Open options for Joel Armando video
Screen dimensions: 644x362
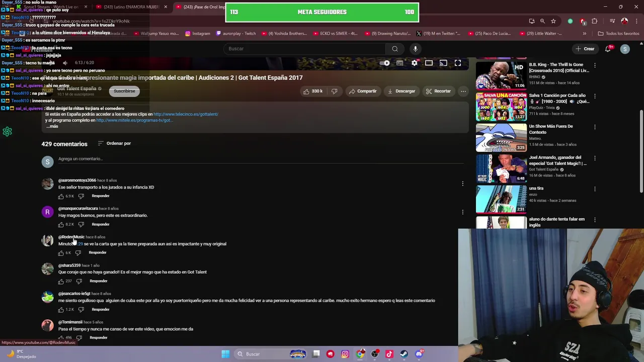coord(595,158)
